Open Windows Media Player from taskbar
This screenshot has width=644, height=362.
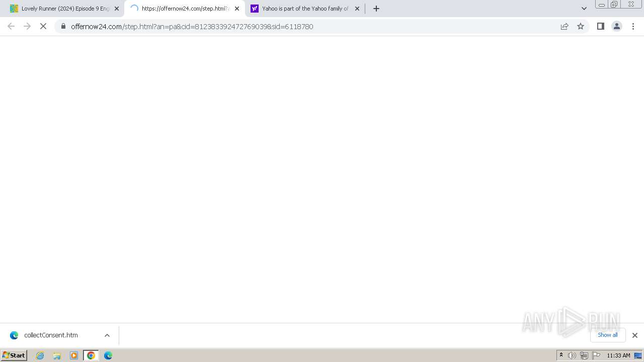click(x=74, y=355)
